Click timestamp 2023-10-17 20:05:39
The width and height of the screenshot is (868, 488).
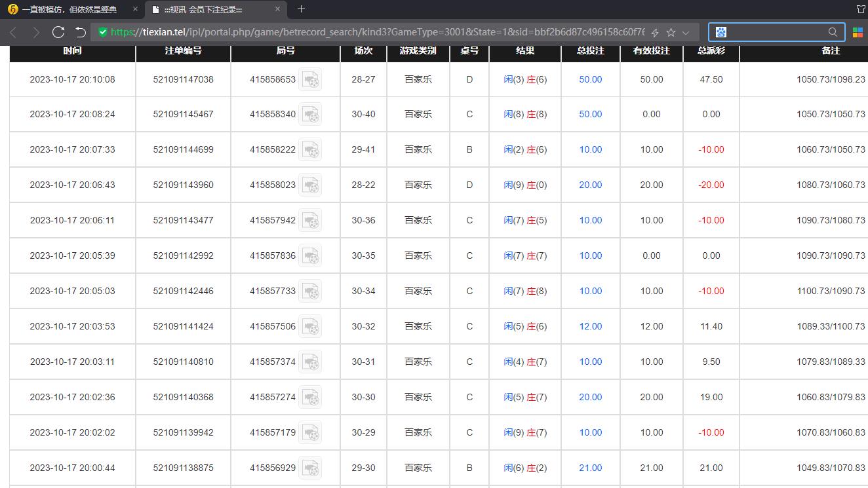pos(72,255)
